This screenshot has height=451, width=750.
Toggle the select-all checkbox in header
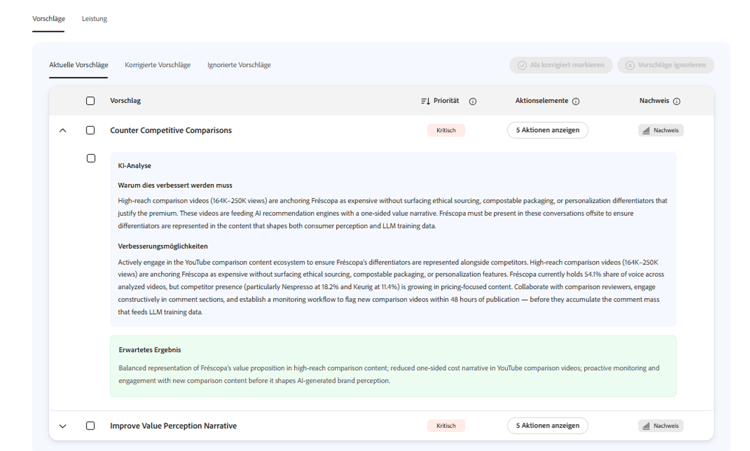(90, 100)
